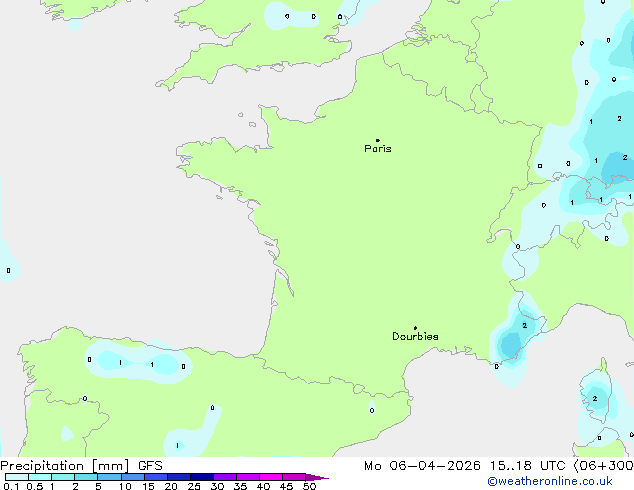Click the legend value label 0.1
Viewport: 634px width, 490px height.
coord(11,486)
